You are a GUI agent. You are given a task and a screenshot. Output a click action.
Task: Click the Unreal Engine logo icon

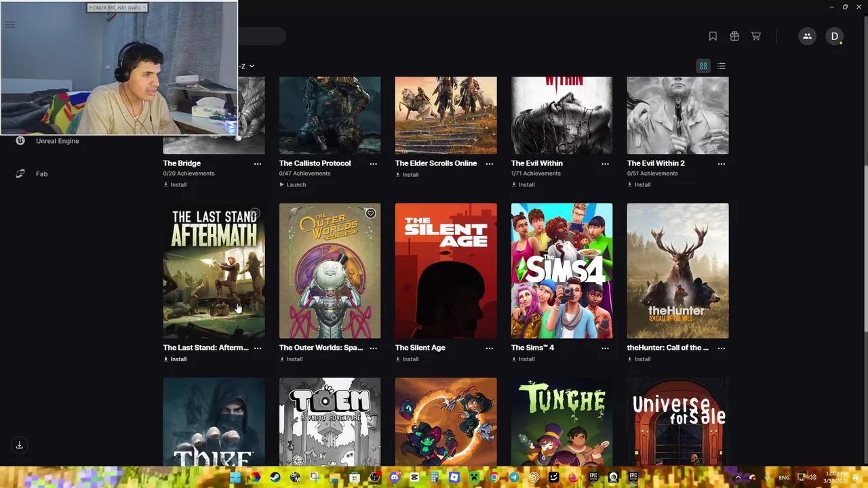tap(20, 141)
